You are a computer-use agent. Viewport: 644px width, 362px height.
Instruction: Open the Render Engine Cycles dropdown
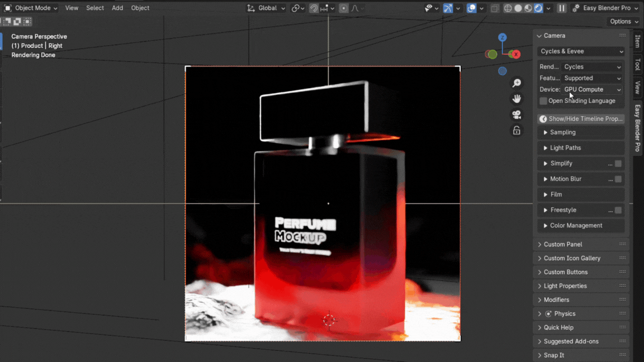point(592,66)
